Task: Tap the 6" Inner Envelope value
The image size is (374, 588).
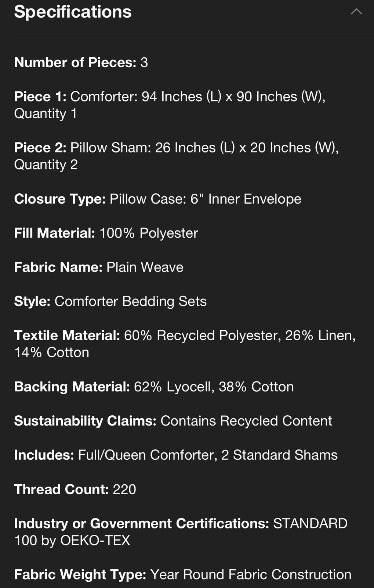Action: (x=246, y=199)
